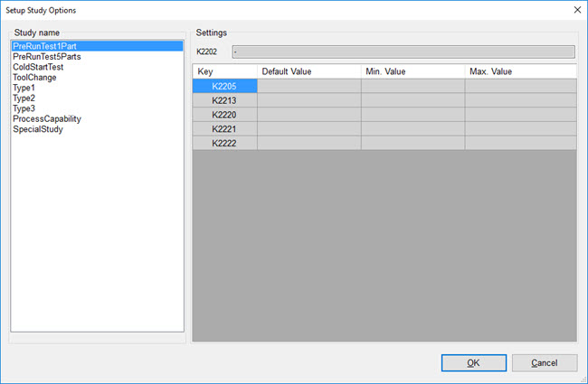Click the Max. Value column header

tap(520, 70)
